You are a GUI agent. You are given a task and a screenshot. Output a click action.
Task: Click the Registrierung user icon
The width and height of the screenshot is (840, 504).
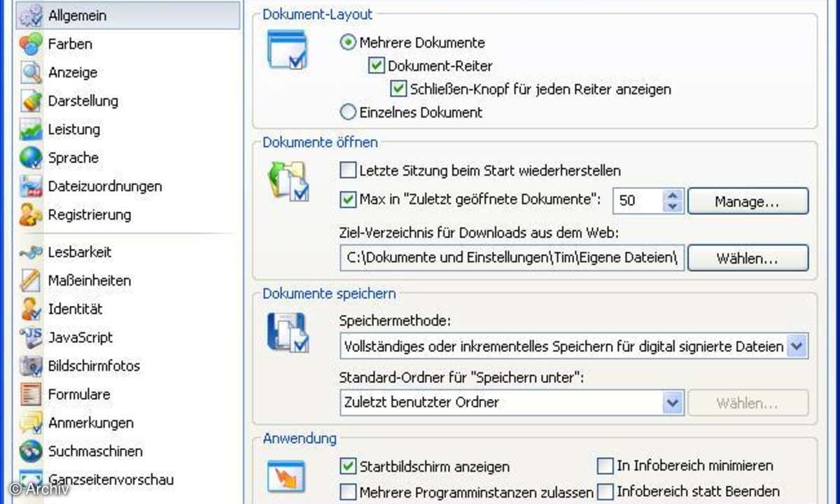31,215
